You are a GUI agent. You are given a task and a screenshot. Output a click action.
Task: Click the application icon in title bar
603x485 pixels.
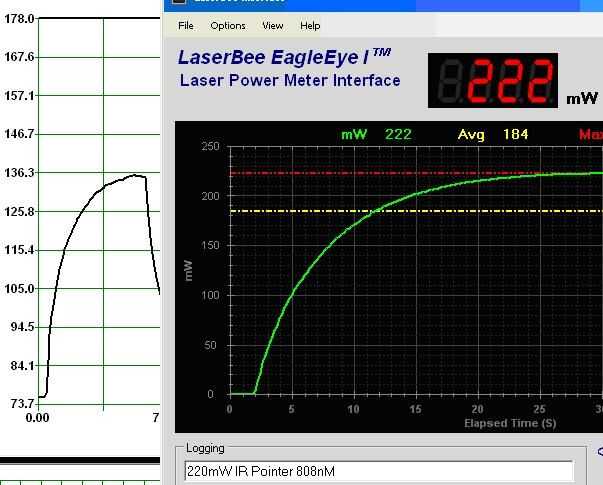(x=179, y=2)
